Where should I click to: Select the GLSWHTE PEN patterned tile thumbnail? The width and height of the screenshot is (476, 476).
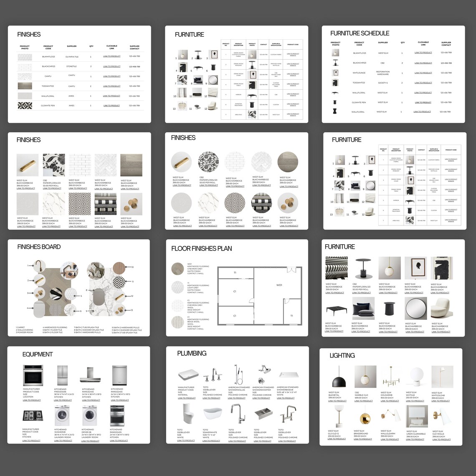(26, 105)
